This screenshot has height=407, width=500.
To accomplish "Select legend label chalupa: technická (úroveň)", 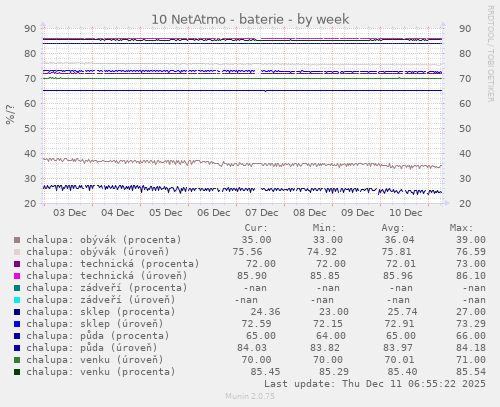I will click(x=107, y=276).
